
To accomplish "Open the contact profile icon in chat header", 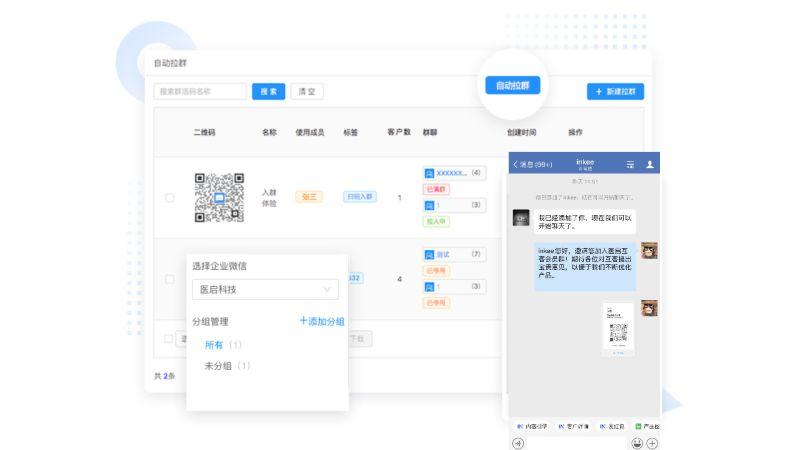I will 649,164.
